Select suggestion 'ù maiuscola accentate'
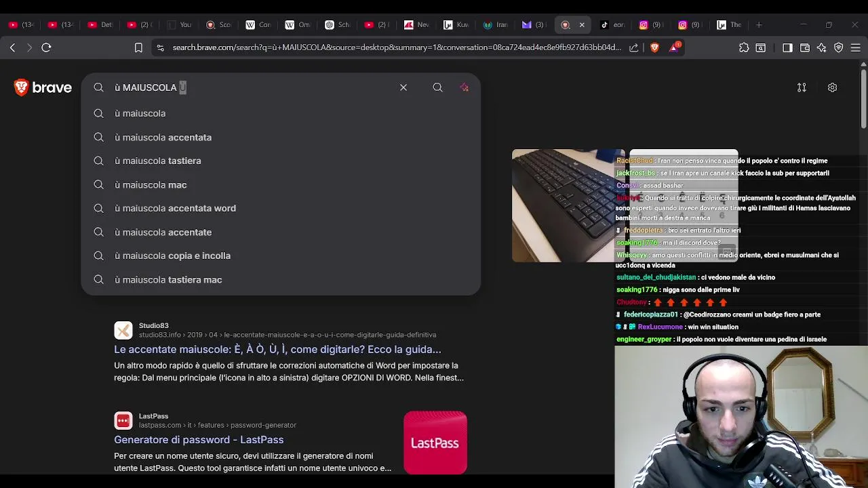 click(281, 232)
